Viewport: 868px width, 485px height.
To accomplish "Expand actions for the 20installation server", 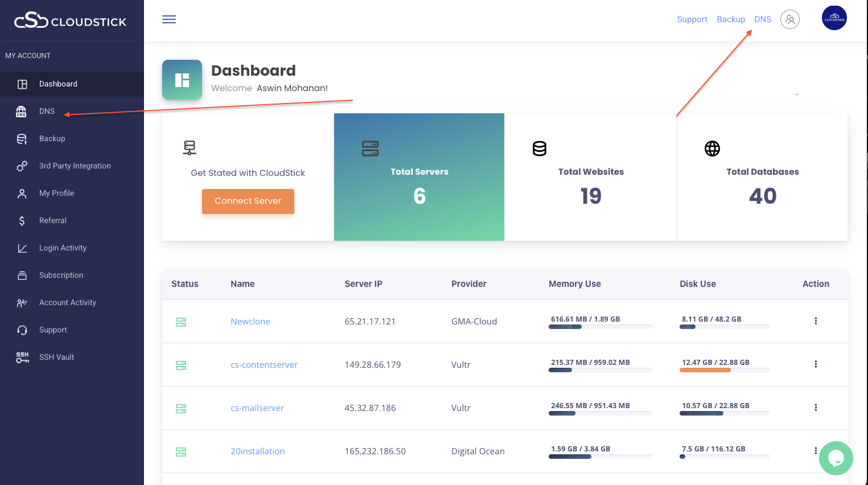I will coord(816,451).
